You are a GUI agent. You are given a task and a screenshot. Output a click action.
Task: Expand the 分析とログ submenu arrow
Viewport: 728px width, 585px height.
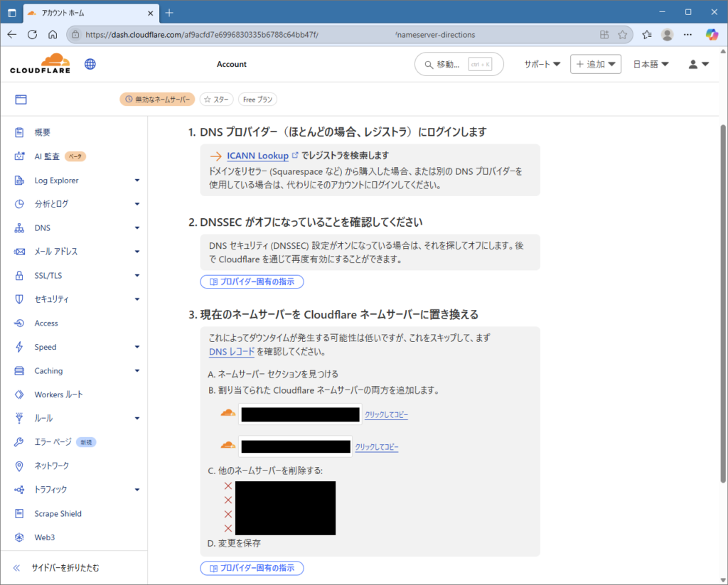137,204
